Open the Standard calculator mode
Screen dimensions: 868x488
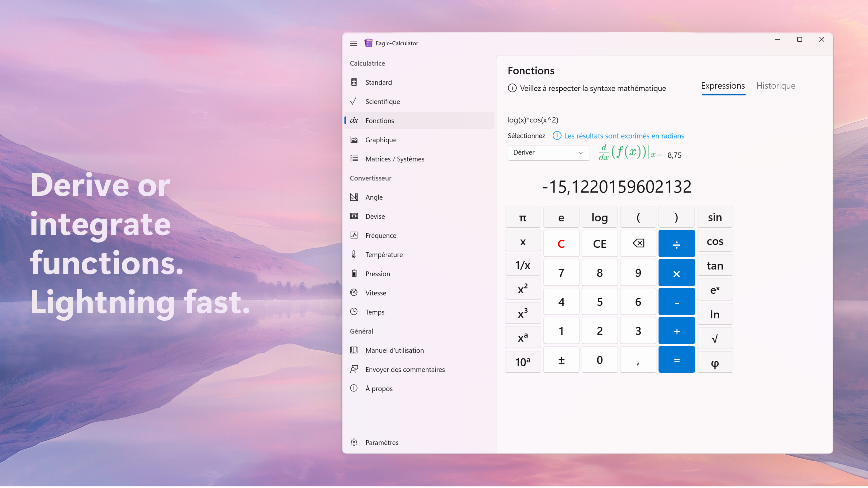[x=419, y=82]
